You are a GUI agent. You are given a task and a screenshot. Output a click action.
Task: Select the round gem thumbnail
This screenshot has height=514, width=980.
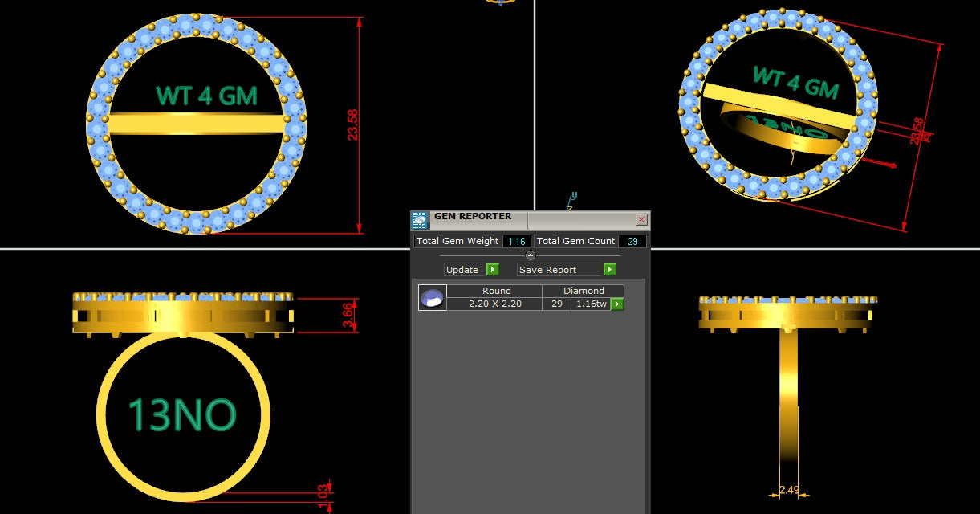pyautogui.click(x=432, y=298)
